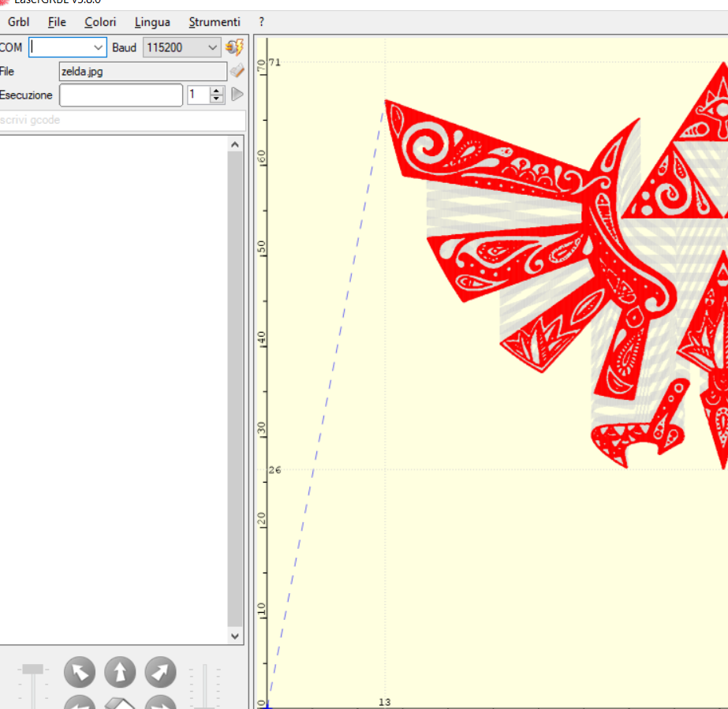Screen dimensions: 728x709
Task: Click the run program play icon
Action: pos(237,95)
